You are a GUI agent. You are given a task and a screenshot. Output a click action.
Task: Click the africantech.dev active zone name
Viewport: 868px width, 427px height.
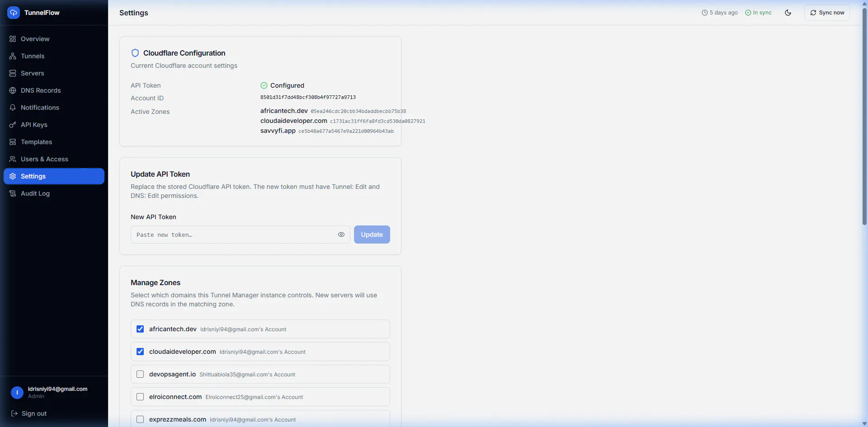tap(284, 111)
